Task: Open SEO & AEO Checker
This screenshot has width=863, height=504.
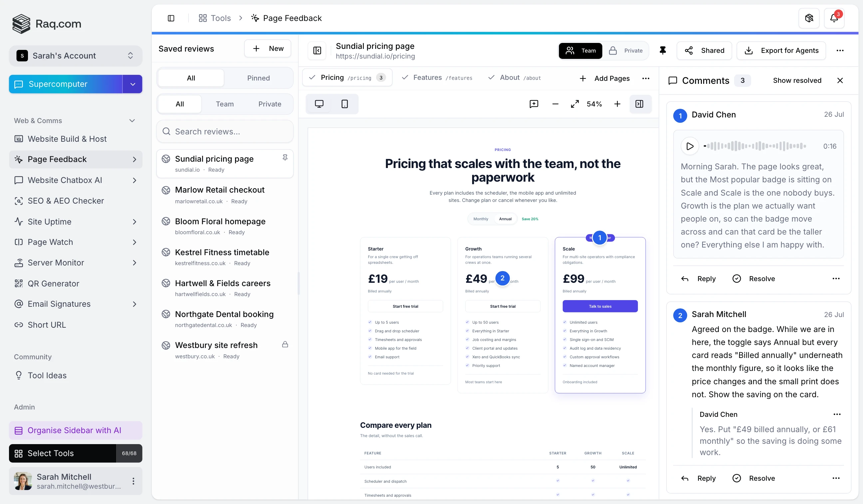Action: (75, 201)
